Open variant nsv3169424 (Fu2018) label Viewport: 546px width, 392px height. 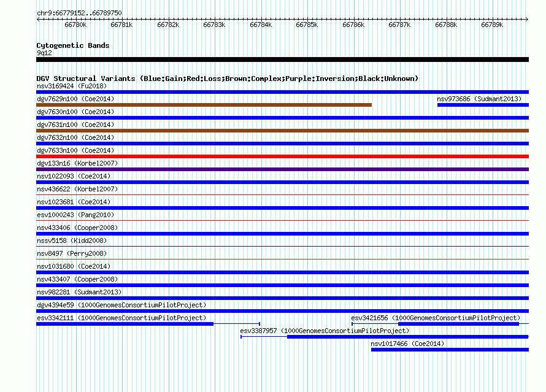click(72, 86)
